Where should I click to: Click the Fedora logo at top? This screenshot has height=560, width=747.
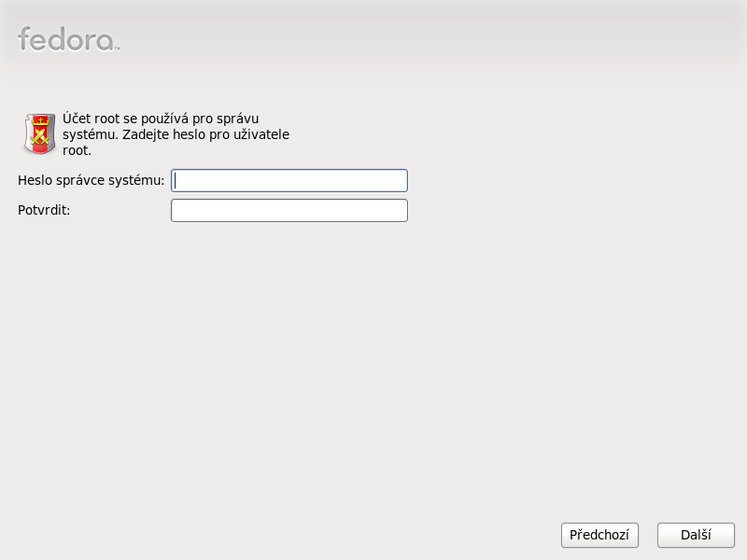[68, 38]
